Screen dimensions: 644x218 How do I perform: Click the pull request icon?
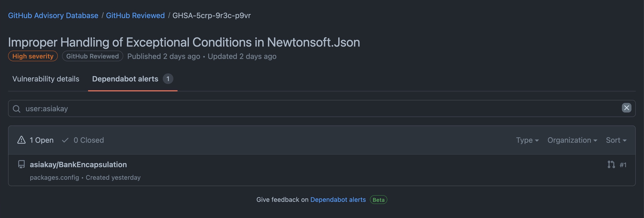coord(611,164)
